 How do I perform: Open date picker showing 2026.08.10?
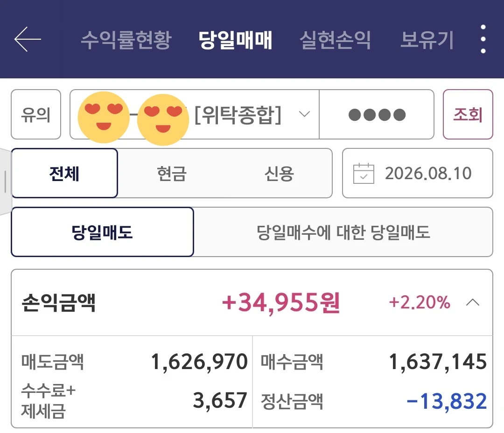point(418,173)
